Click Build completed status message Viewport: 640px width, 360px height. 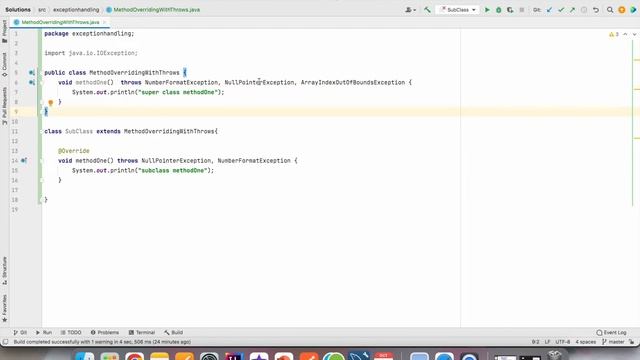click(102, 342)
